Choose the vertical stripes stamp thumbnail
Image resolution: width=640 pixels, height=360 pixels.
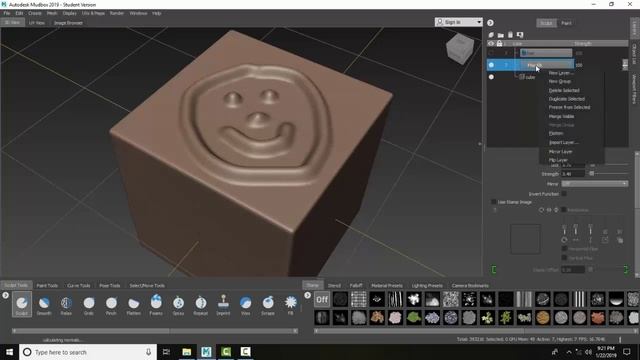pos(580,300)
